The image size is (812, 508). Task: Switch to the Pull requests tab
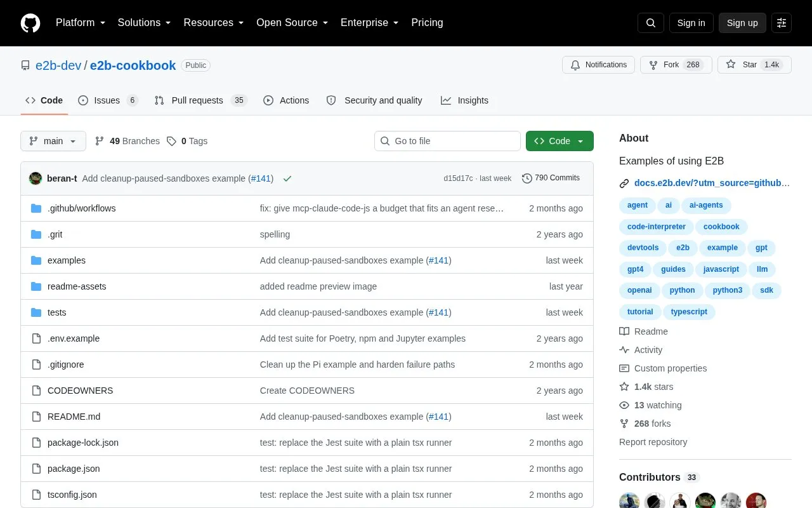(200, 100)
